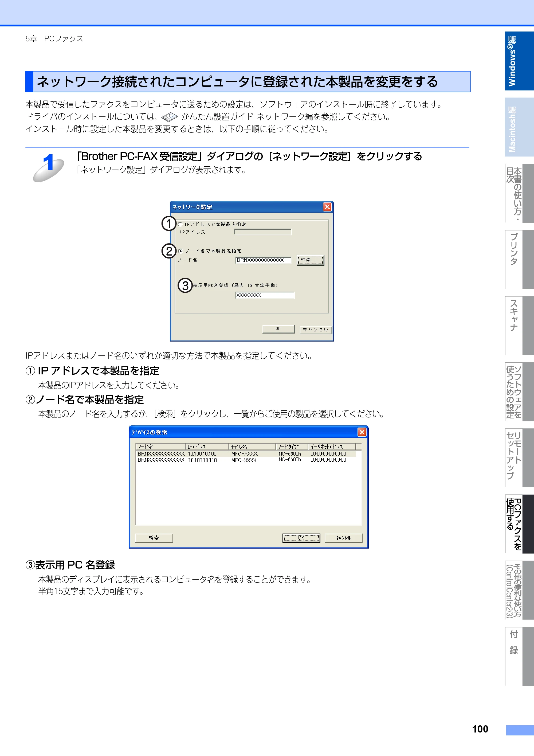Image resolution: width=534 pixels, height=756 pixels.
Task: Click OK in the ネットワーク設定 dialog
Action: [278, 329]
